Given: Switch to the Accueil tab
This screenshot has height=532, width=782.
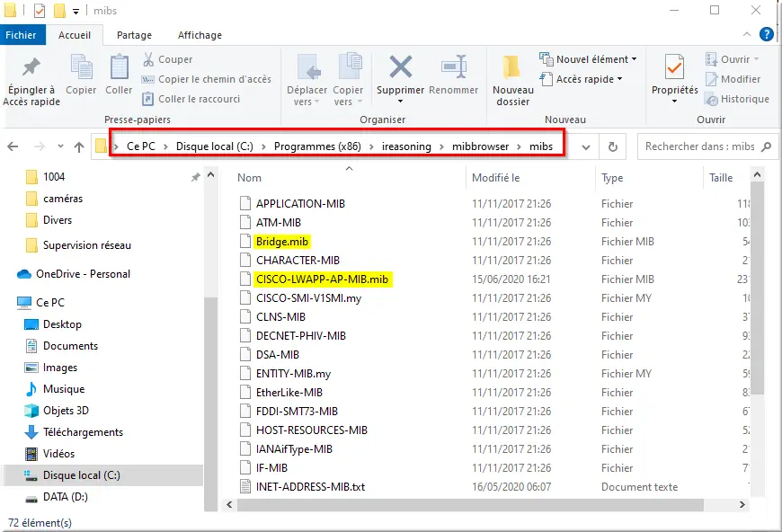Looking at the screenshot, I should tap(75, 35).
